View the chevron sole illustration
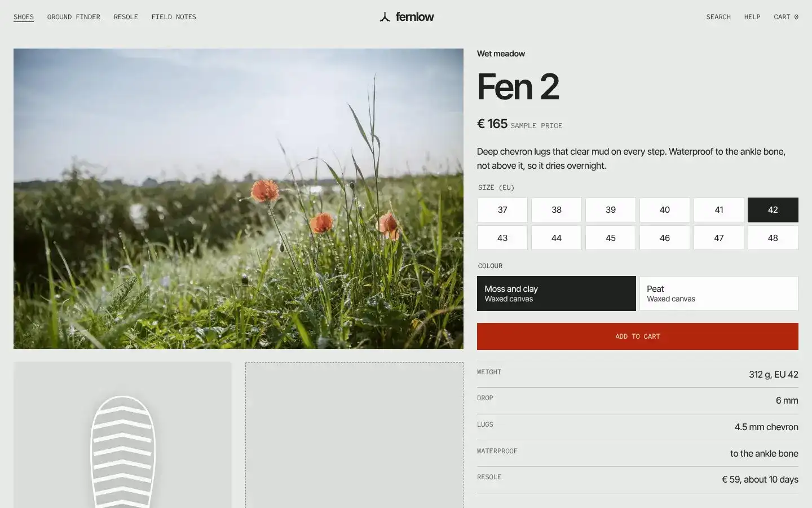Image resolution: width=812 pixels, height=508 pixels. point(122,435)
